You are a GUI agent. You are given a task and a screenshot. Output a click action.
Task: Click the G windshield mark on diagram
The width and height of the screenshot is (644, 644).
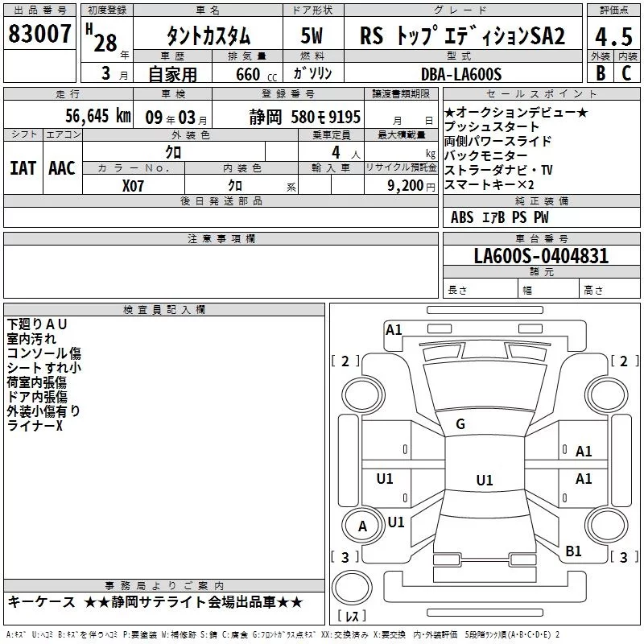click(x=460, y=424)
